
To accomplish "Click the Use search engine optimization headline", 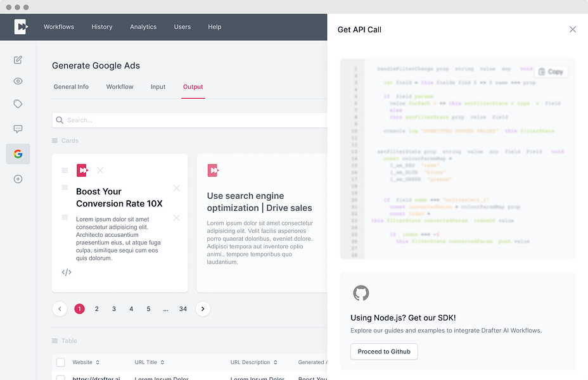I will coord(260,202).
